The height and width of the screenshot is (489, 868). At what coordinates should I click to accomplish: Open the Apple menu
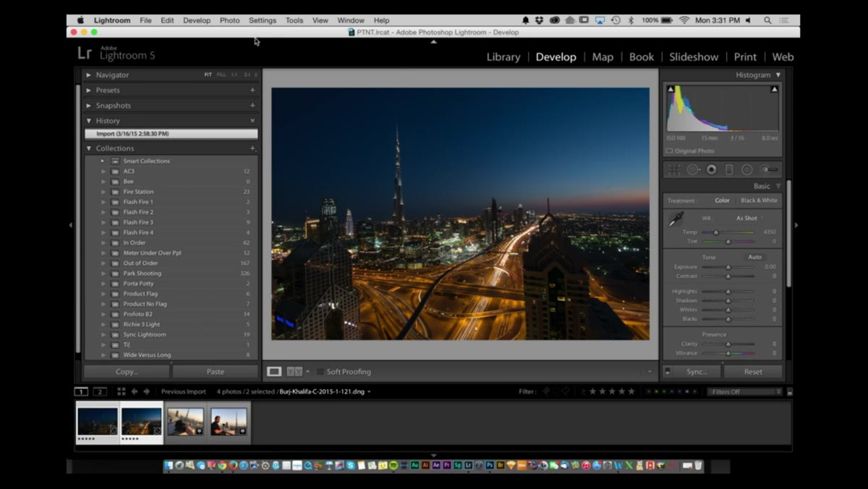[81, 20]
